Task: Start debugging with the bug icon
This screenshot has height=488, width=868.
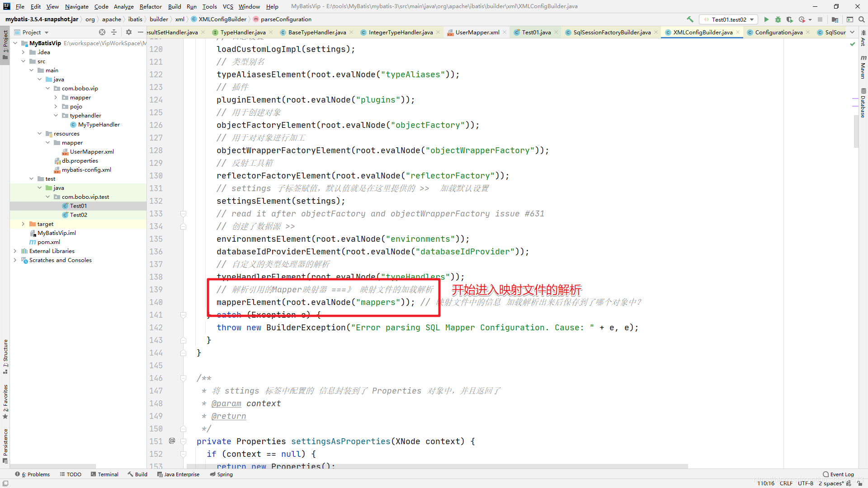Action: pyautogui.click(x=778, y=19)
